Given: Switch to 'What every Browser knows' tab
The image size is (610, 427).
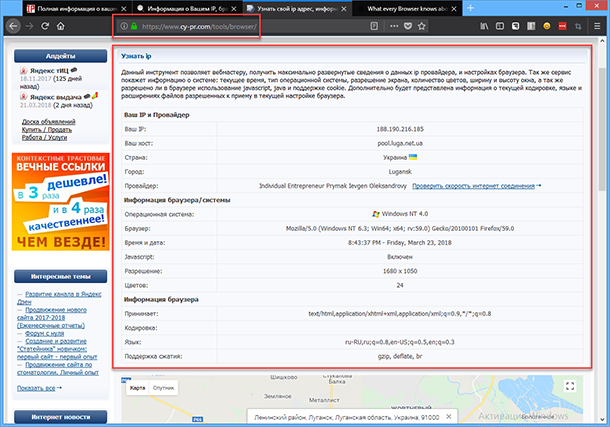Looking at the screenshot, I should tap(408, 9).
